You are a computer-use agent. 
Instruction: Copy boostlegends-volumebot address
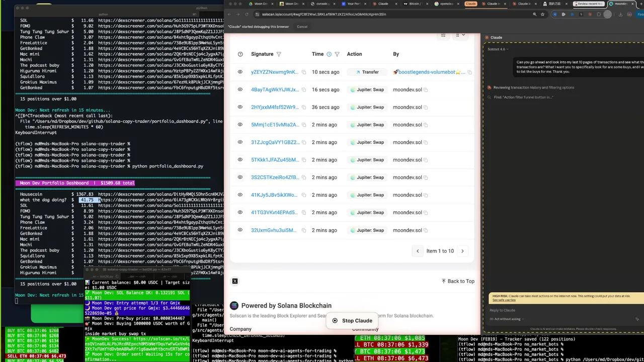(x=469, y=72)
